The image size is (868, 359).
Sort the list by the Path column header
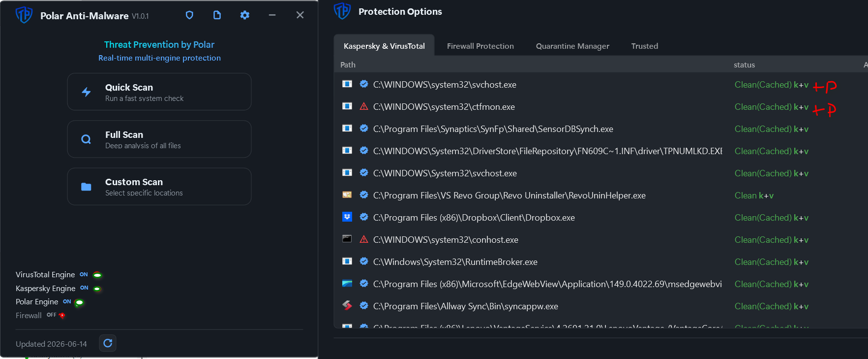(348, 65)
